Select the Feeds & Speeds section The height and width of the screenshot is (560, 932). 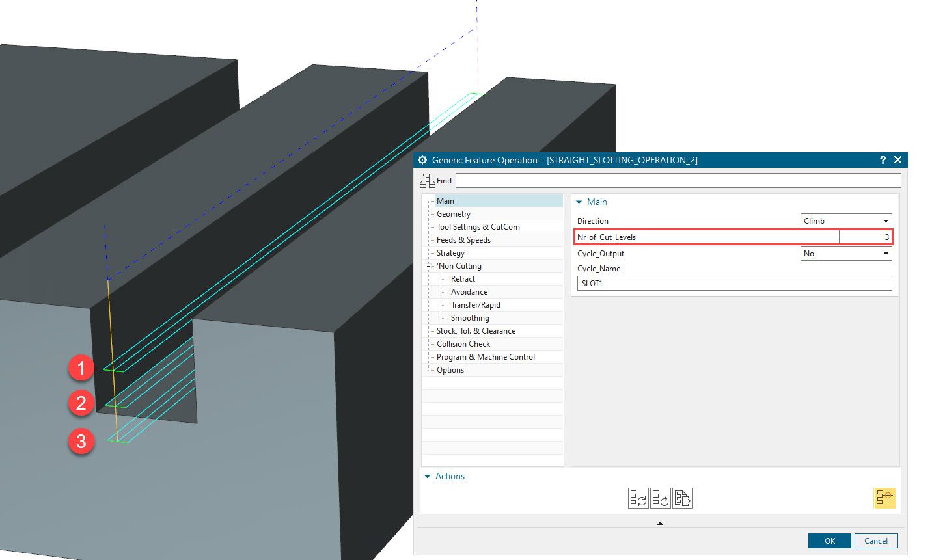pyautogui.click(x=463, y=239)
